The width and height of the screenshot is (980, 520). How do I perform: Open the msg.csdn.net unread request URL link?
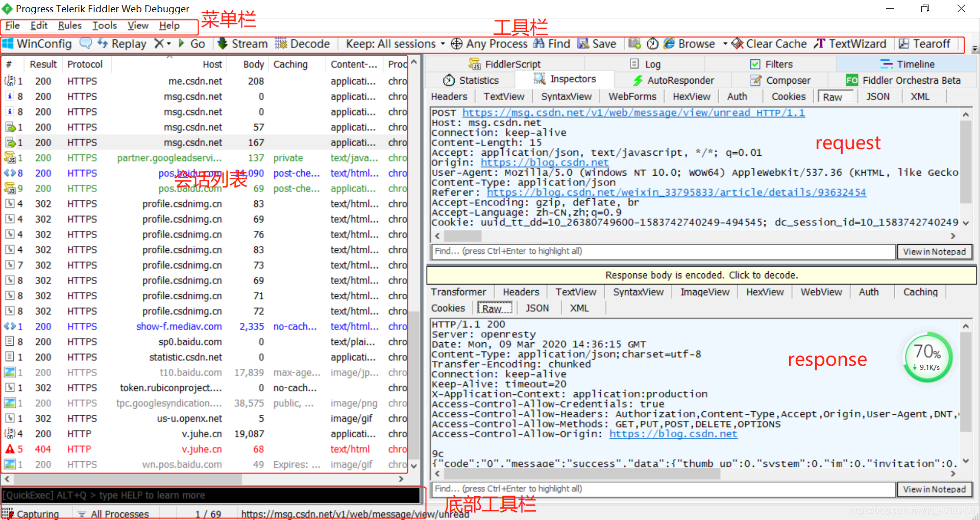633,113
